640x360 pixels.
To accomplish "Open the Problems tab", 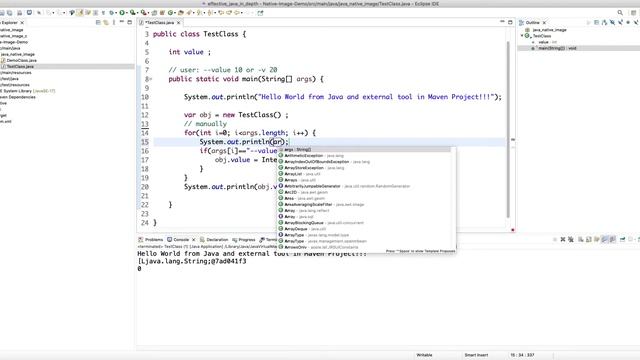I will (x=151, y=240).
